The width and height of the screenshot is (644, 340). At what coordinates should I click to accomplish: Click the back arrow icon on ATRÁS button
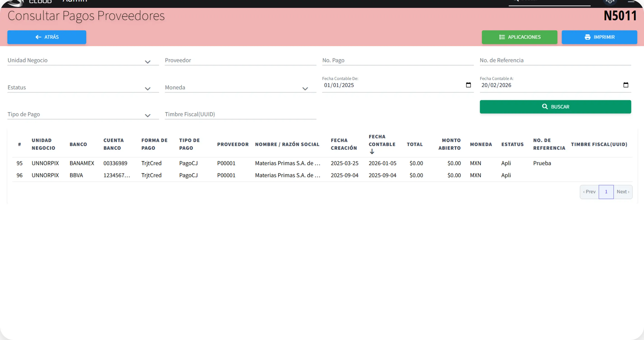38,37
